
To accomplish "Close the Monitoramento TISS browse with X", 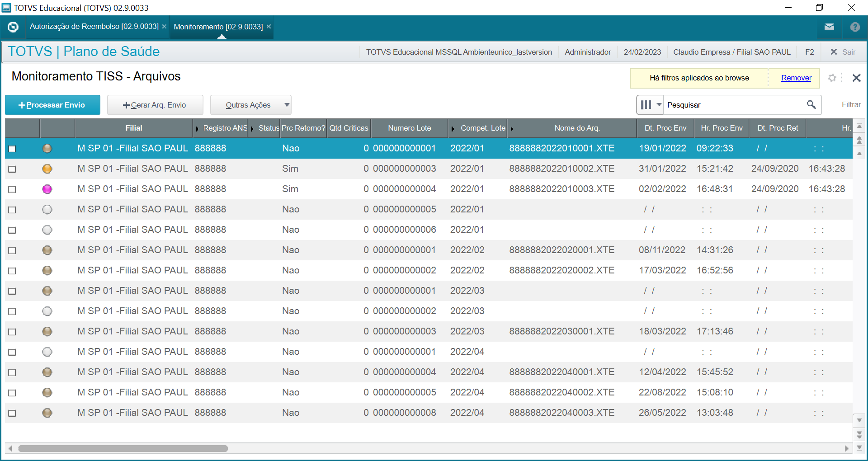I will (x=856, y=78).
